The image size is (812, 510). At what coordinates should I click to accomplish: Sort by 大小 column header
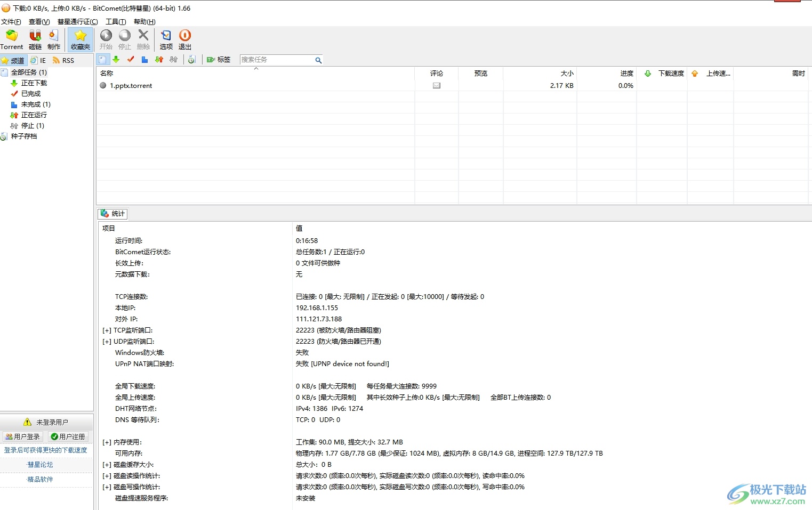pyautogui.click(x=540, y=73)
